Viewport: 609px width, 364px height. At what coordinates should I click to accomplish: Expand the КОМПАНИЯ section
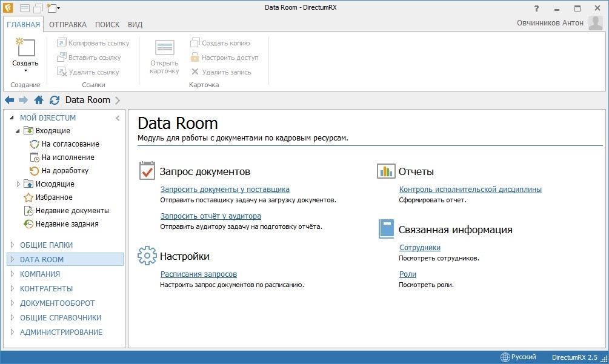click(13, 274)
